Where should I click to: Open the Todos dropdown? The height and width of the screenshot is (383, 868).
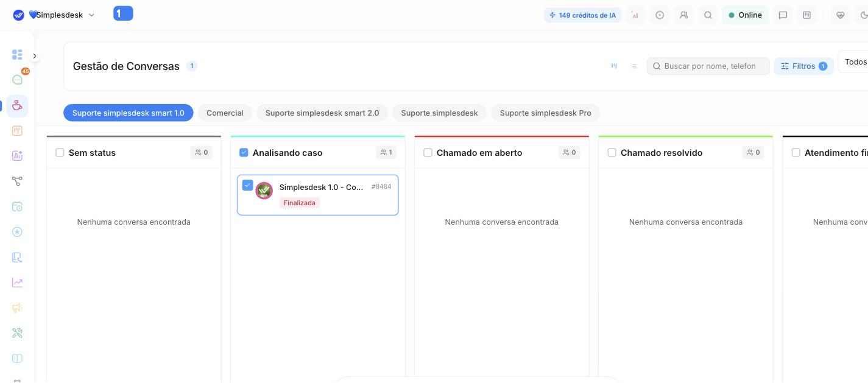click(x=853, y=62)
